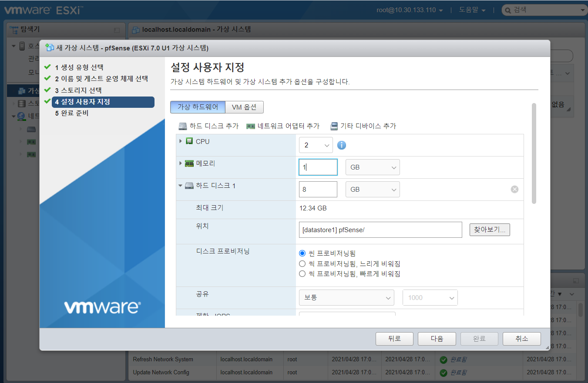Click the recent tasks list scrollbar
The width and height of the screenshot is (588, 383).
580,310
